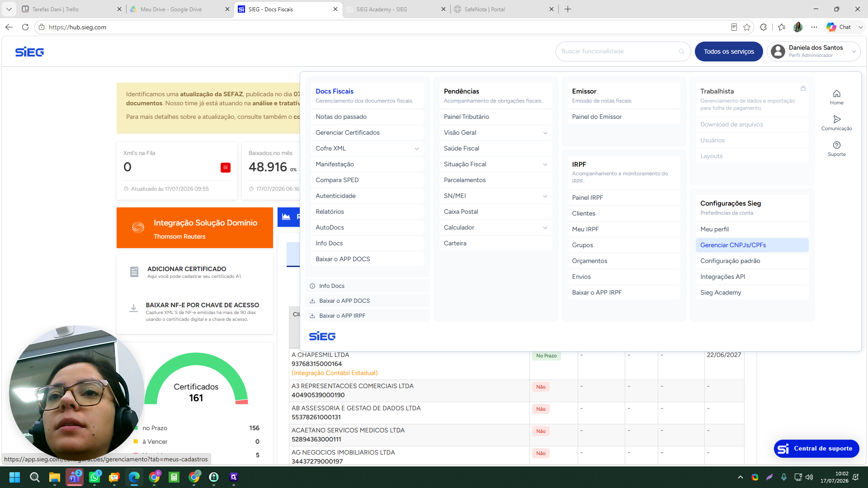Click the certificate icon beside Adicionar Certificado
The image size is (868, 488).
coord(134,272)
